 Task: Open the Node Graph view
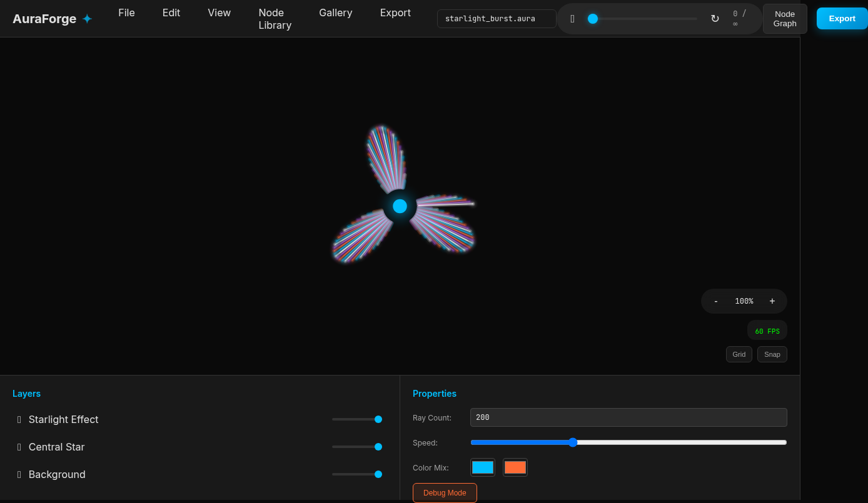click(785, 18)
